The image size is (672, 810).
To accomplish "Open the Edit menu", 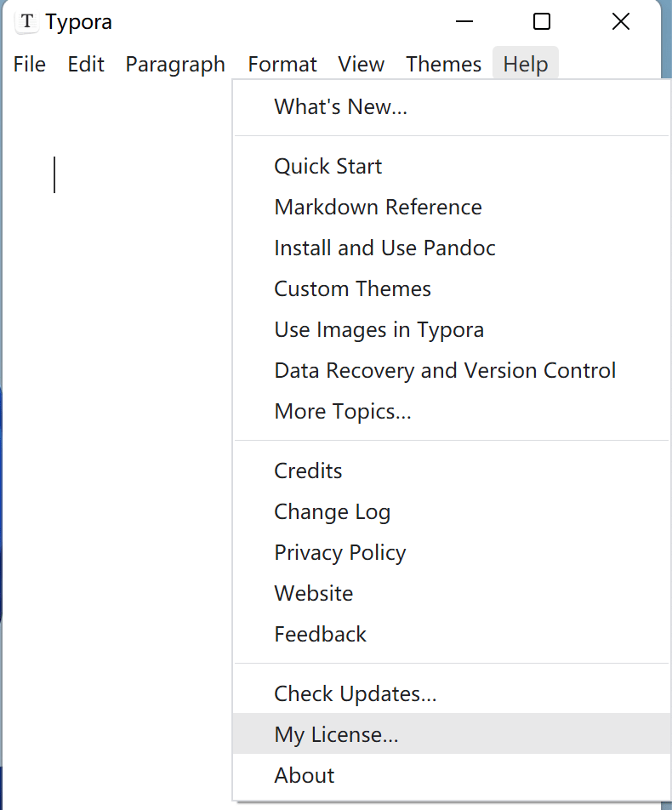I will pos(86,65).
